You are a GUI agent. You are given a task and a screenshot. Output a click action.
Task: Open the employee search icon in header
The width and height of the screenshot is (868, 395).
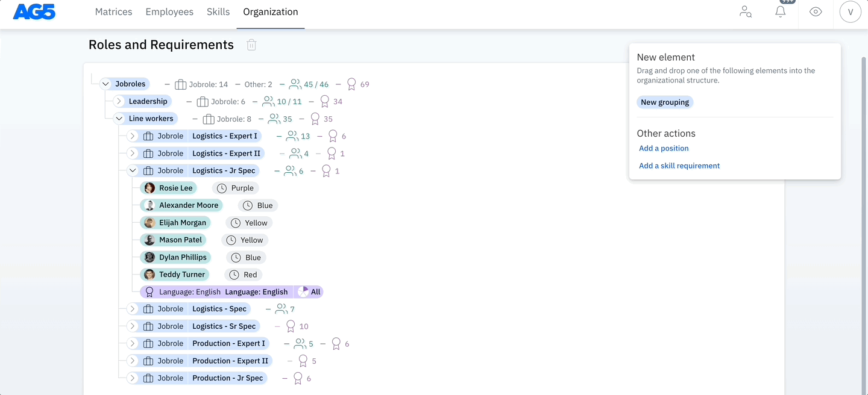click(746, 12)
